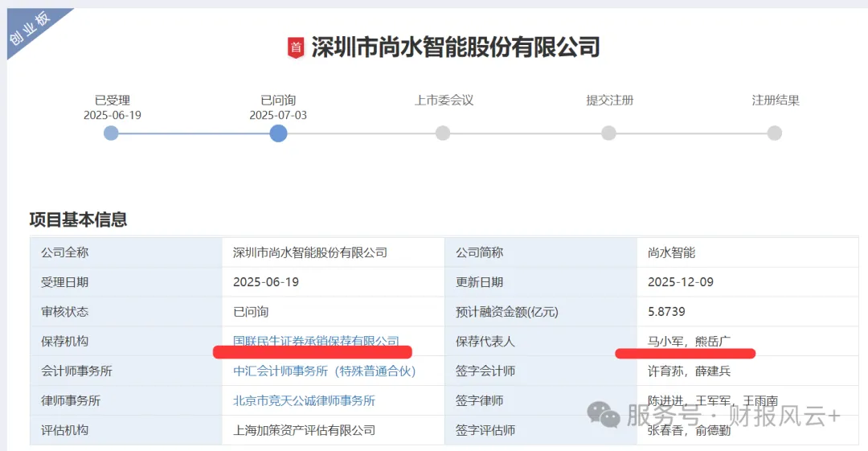Click the 陈进进, 王军军, 王雨南 value cell
Viewport: 868px width, 451px height.
click(748, 400)
